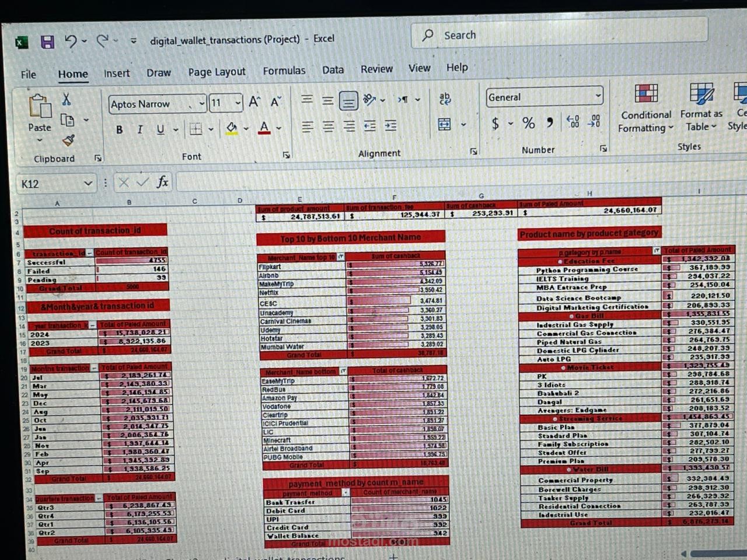
Task: Toggle Italic formatting
Action: pyautogui.click(x=139, y=129)
